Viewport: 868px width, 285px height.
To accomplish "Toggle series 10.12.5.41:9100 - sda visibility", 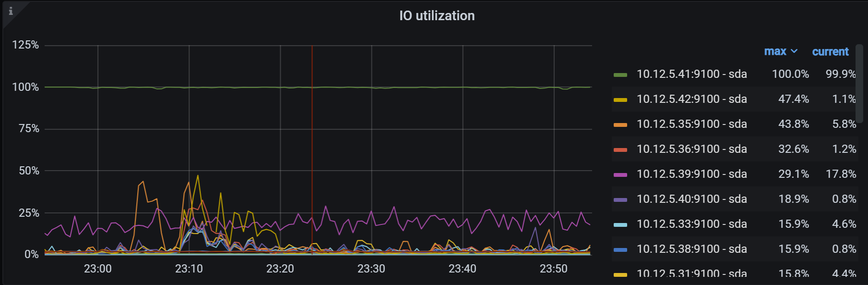I will (691, 74).
